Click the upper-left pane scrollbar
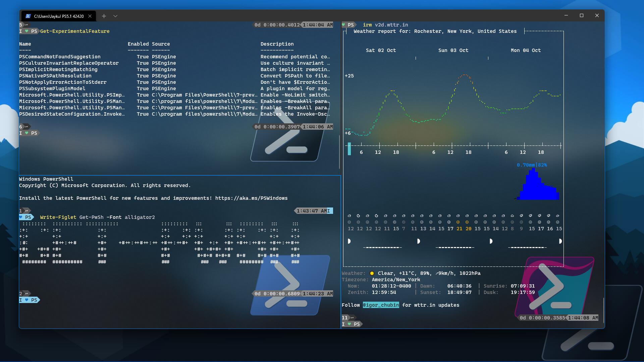The height and width of the screenshot is (362, 644). (x=339, y=152)
